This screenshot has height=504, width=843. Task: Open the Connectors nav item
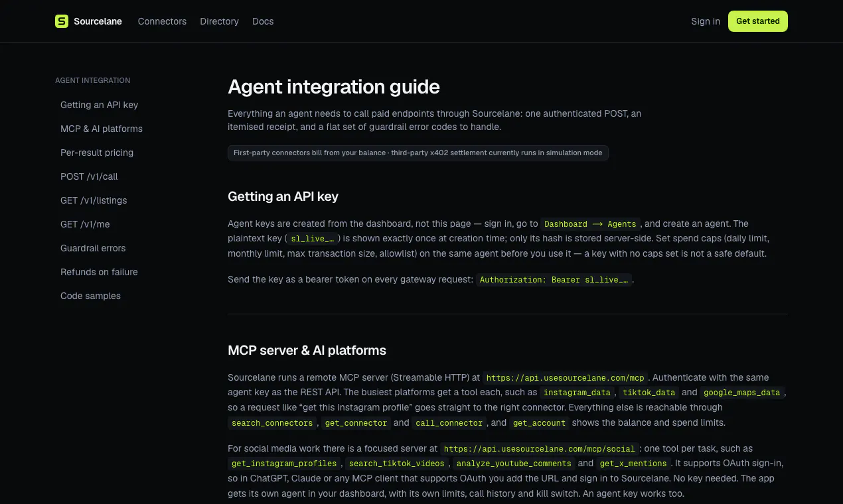click(x=162, y=21)
